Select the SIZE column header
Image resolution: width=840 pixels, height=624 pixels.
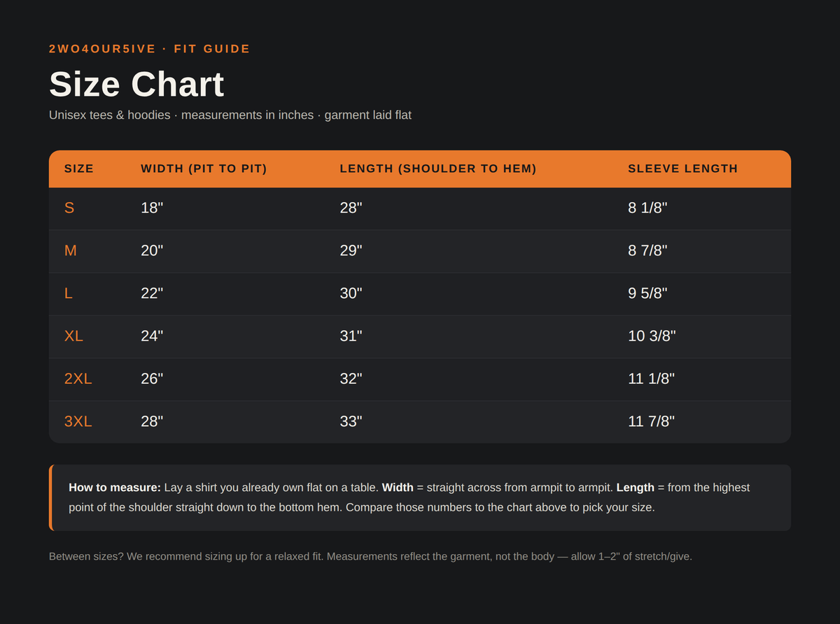click(x=79, y=169)
